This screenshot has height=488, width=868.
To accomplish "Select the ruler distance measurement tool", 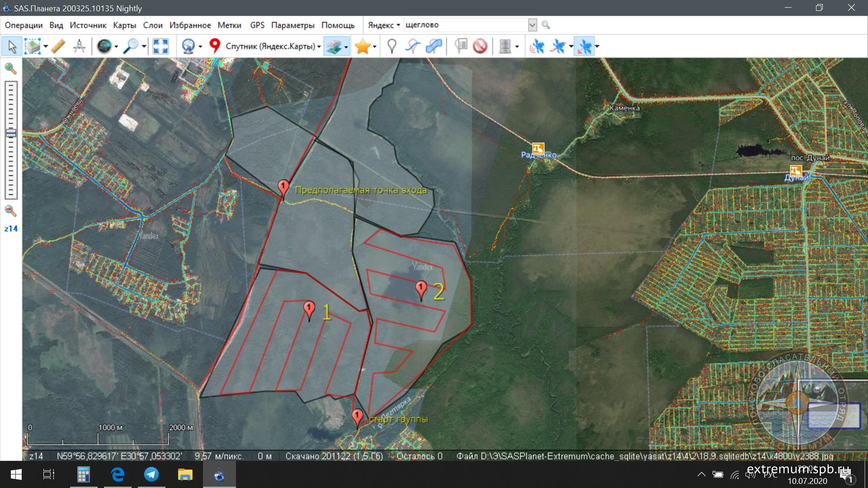I will point(58,46).
